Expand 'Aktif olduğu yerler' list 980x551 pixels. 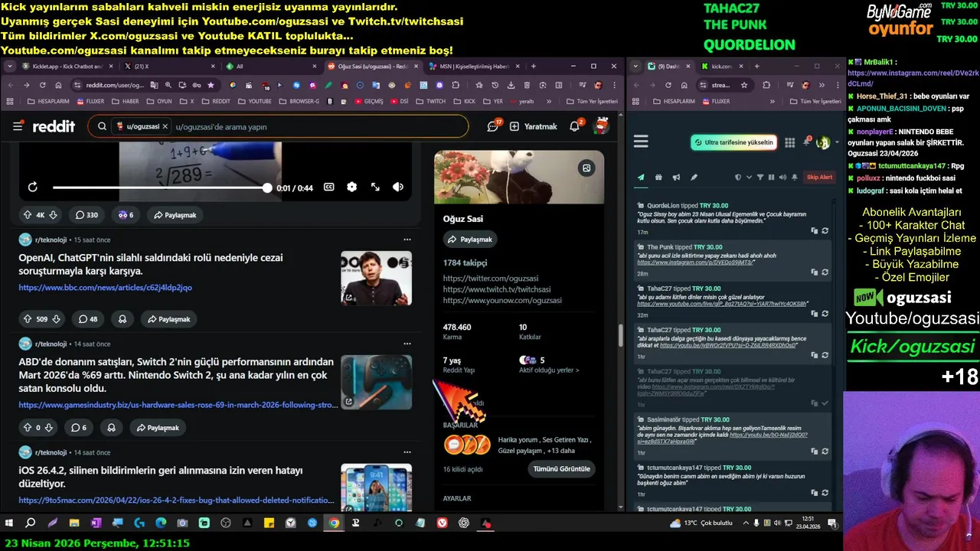coord(549,370)
